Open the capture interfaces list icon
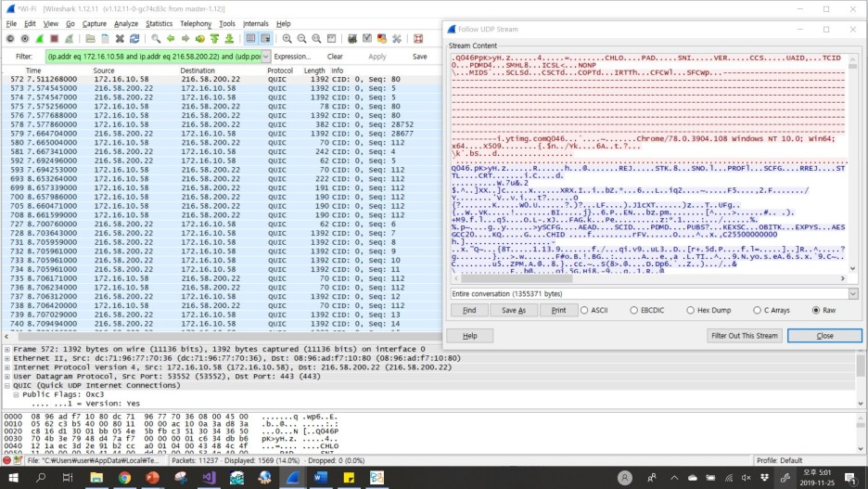This screenshot has height=489, width=868. (10, 39)
